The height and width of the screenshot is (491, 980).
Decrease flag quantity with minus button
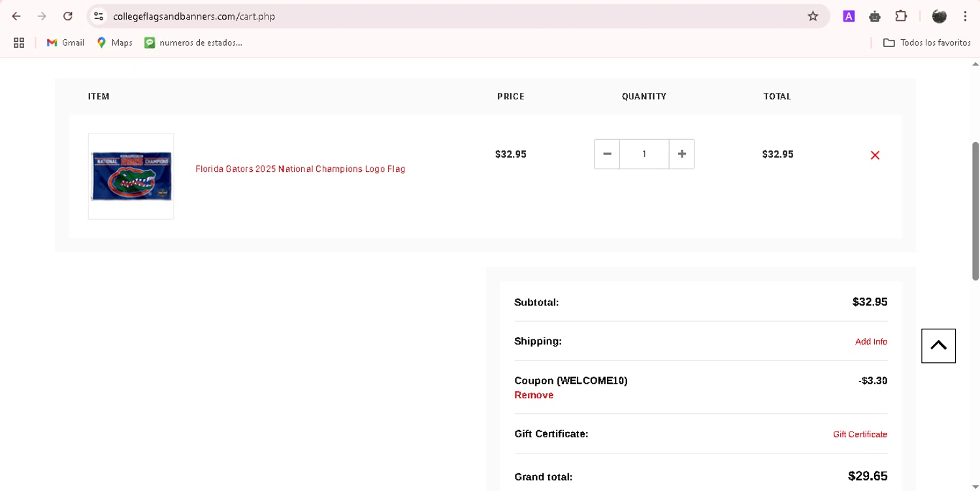click(607, 154)
